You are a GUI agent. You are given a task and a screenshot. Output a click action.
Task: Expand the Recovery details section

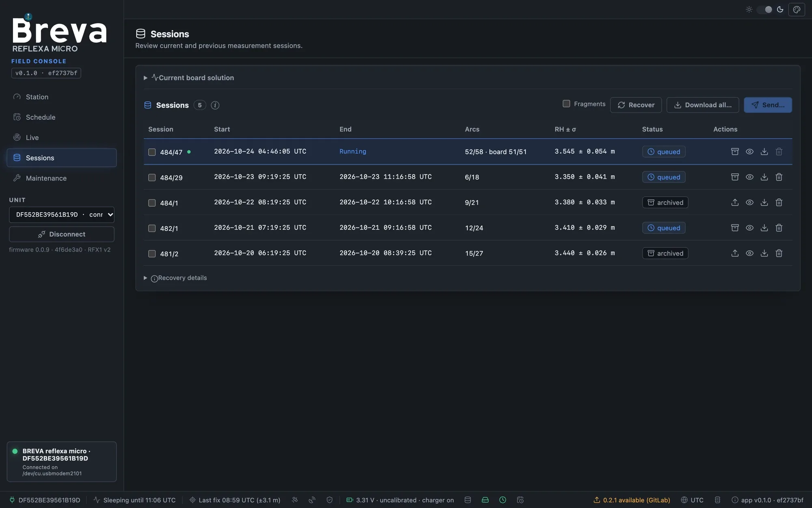(175, 278)
